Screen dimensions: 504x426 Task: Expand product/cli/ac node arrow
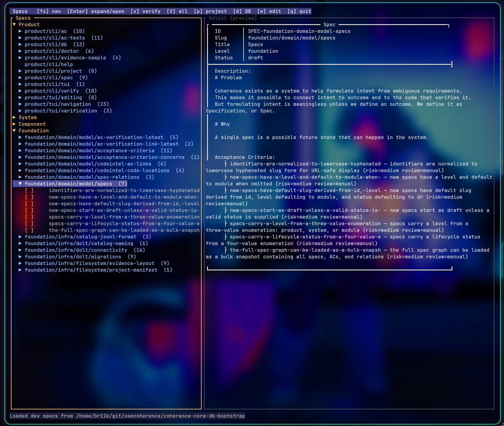(x=20, y=31)
